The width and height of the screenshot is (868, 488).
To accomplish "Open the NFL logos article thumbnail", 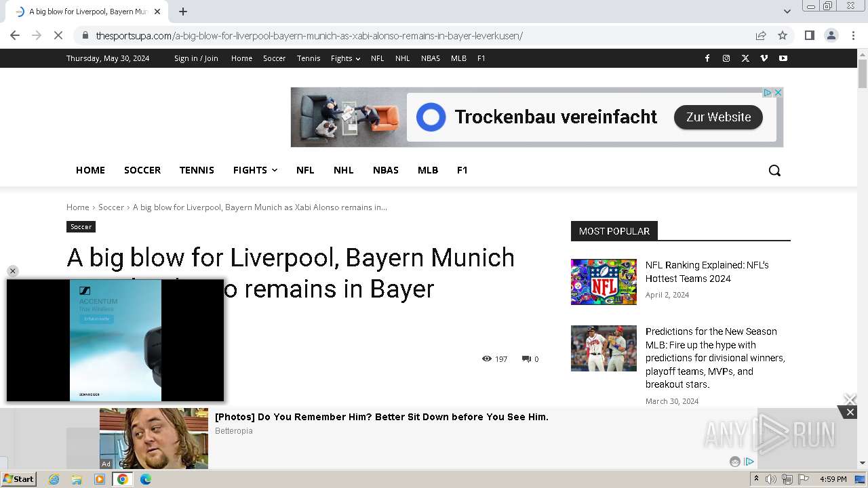I will pyautogui.click(x=604, y=282).
